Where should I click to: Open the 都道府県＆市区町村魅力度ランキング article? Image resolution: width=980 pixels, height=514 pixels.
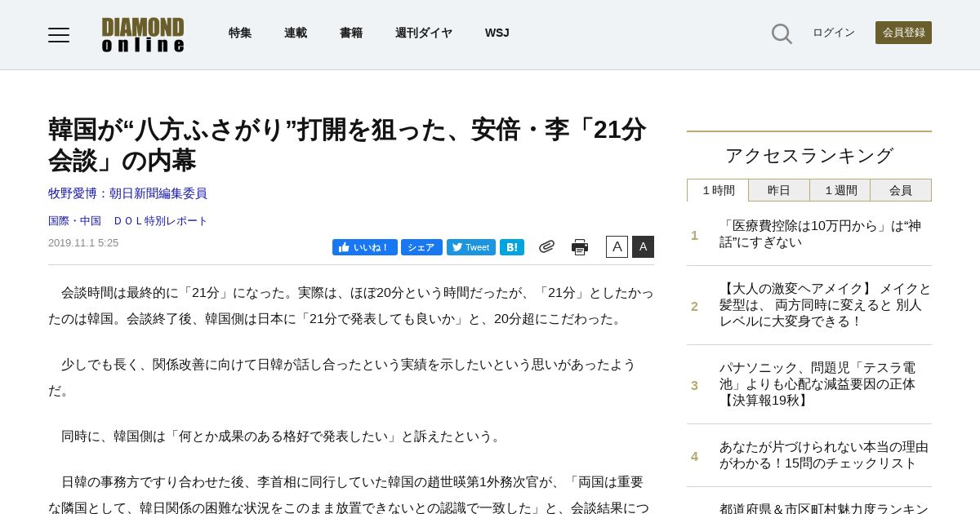824,508
